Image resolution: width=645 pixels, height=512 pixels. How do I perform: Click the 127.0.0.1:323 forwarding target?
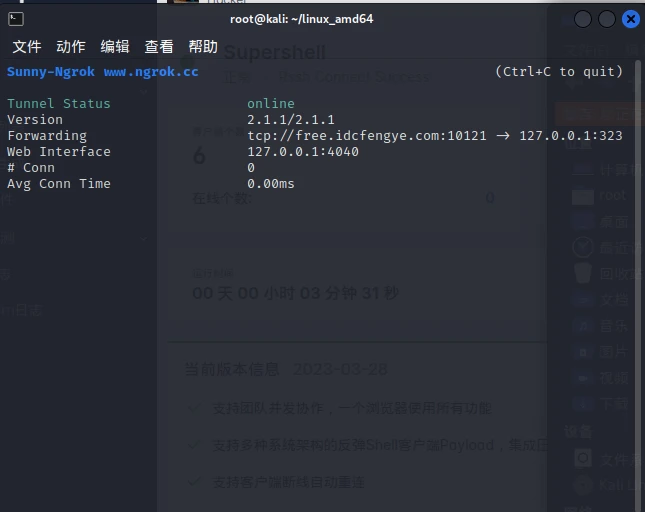pyautogui.click(x=571, y=136)
